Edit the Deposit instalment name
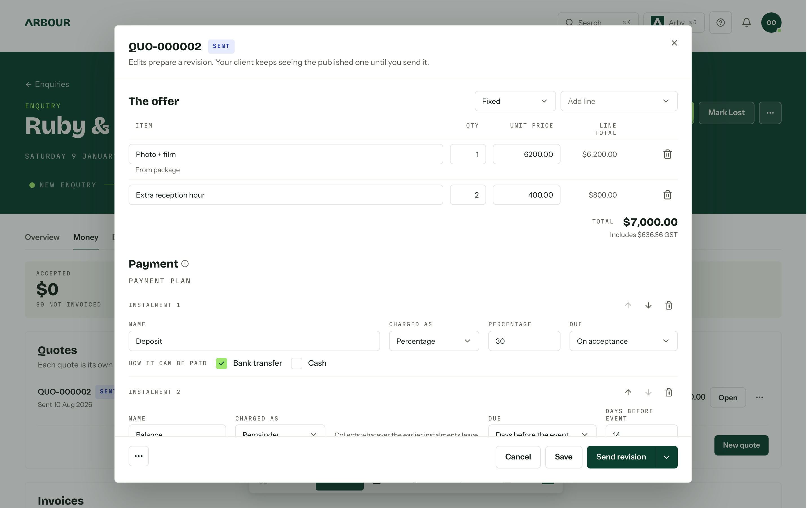 tap(254, 341)
